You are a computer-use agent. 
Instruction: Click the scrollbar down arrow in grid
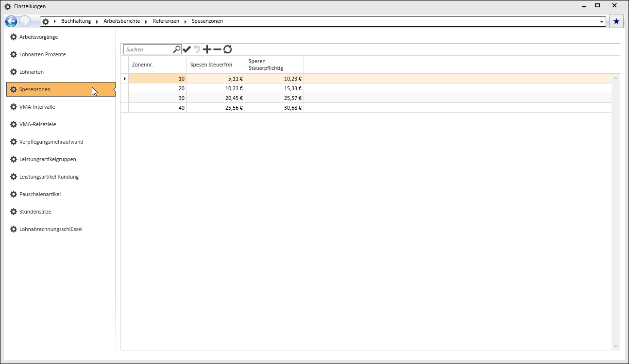616,346
